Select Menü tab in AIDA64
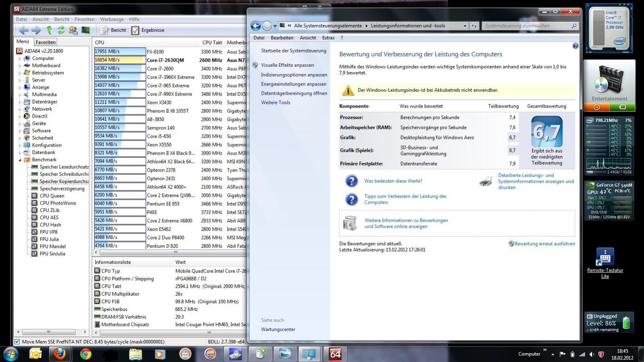This screenshot has height=362, width=644. (23, 41)
